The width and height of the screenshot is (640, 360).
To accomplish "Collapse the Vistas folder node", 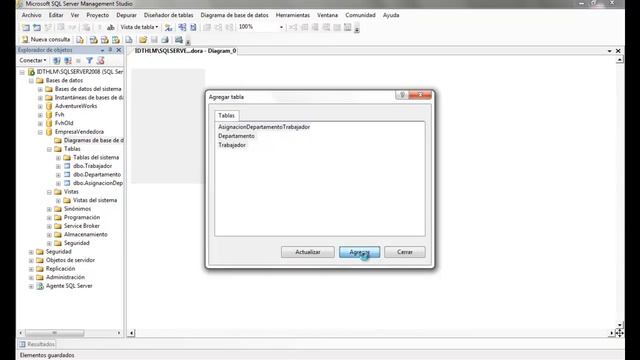I will pyautogui.click(x=49, y=192).
